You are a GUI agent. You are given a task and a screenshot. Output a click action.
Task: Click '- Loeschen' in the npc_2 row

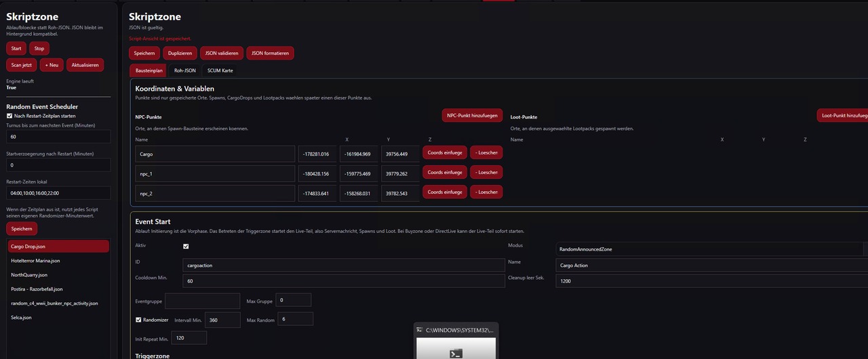(x=486, y=192)
